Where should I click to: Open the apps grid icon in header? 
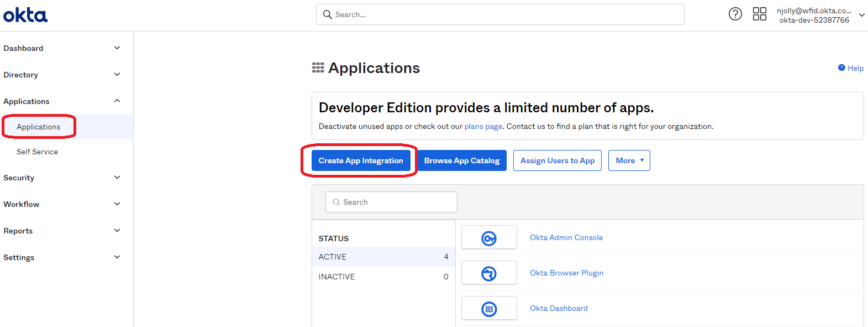pos(760,14)
